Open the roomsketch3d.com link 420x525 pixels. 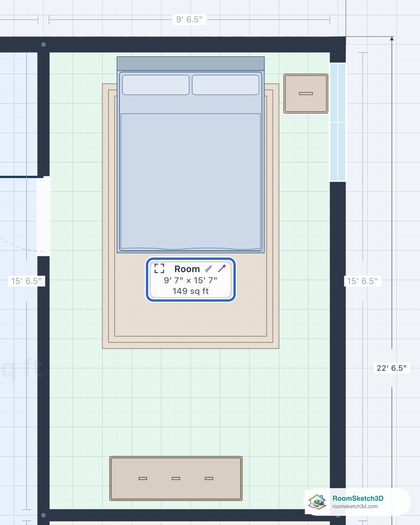[x=355, y=507]
